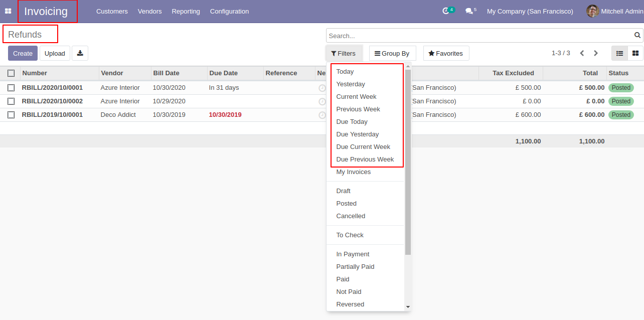The height and width of the screenshot is (320, 644).
Task: Apply the Cancelled filter
Action: tap(351, 216)
